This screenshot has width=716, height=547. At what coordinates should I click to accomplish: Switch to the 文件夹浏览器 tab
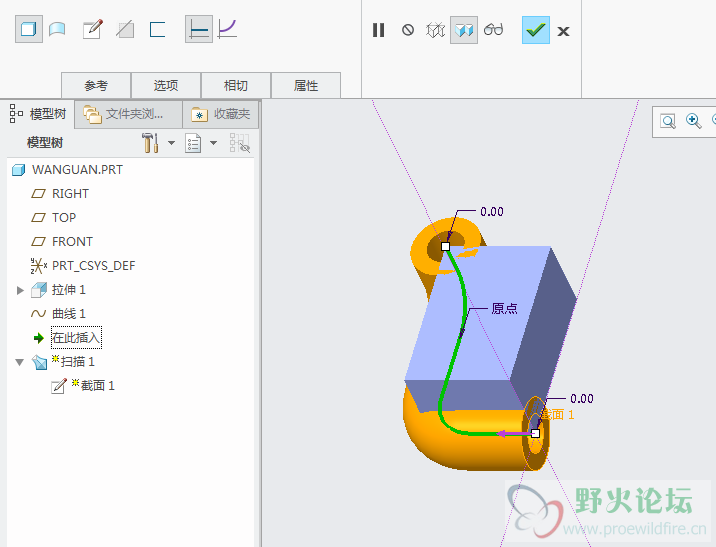coord(128,114)
